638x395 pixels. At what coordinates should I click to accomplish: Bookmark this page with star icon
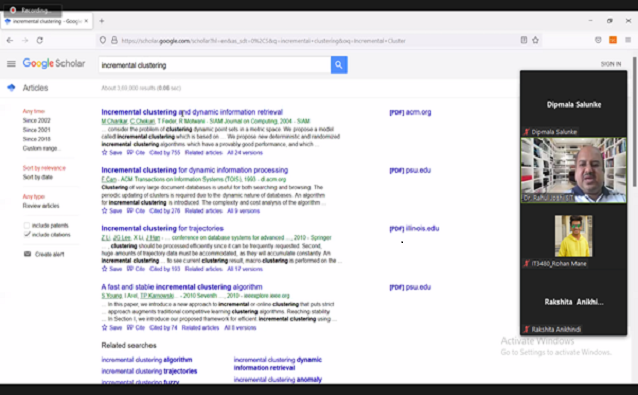tap(535, 40)
